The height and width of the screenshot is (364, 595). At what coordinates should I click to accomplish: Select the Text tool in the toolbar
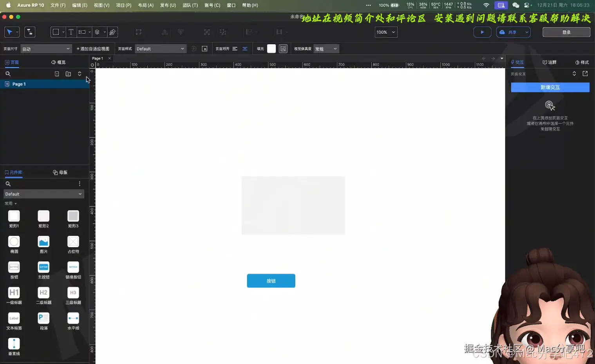tap(71, 32)
